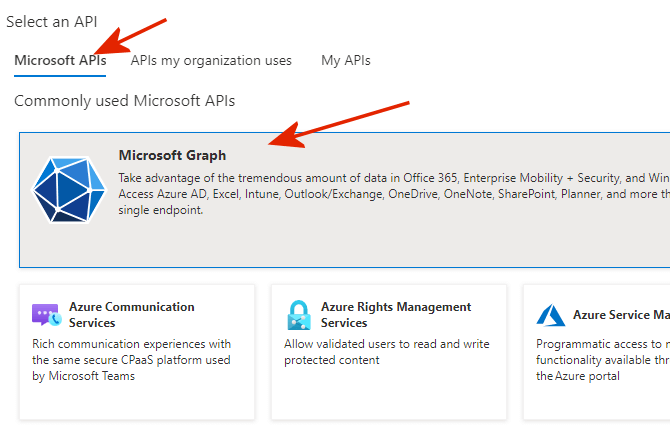Screen dimensions: 670x430
Task: Choose the Azure Rights Management Services title
Action: coord(396,315)
